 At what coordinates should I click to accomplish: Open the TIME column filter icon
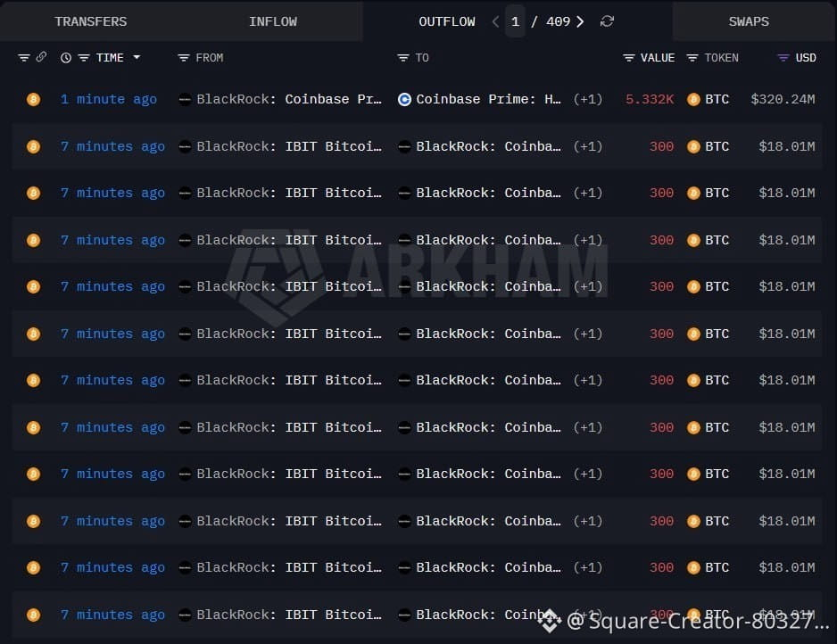(x=84, y=58)
